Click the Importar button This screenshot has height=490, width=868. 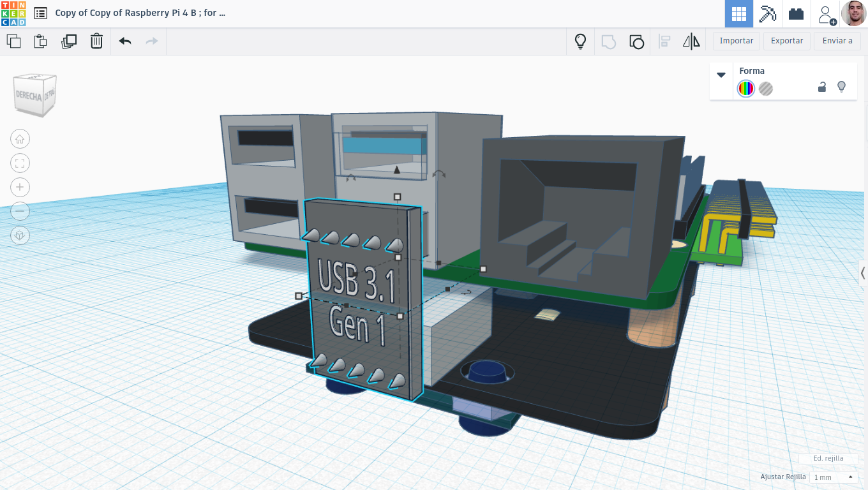coord(737,41)
